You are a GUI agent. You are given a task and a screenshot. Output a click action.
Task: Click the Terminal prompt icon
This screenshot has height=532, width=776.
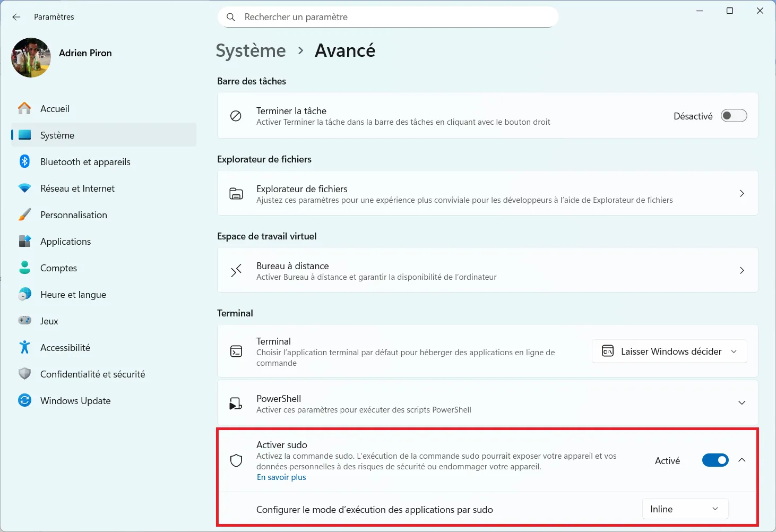pos(236,351)
